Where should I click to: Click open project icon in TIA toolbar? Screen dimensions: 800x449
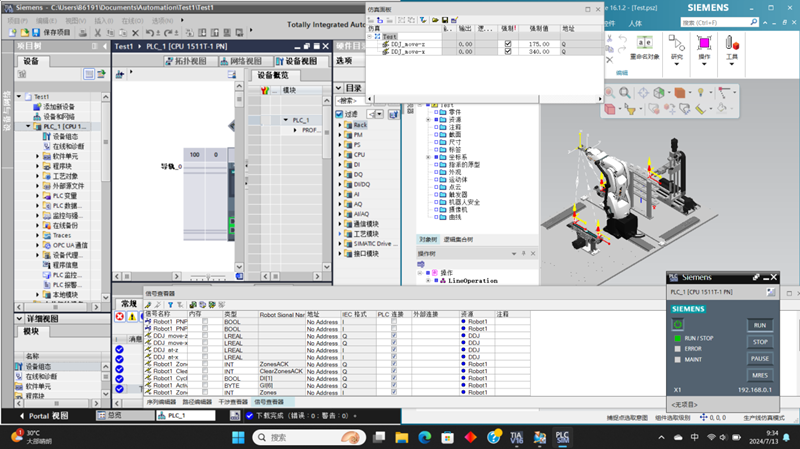click(x=24, y=32)
